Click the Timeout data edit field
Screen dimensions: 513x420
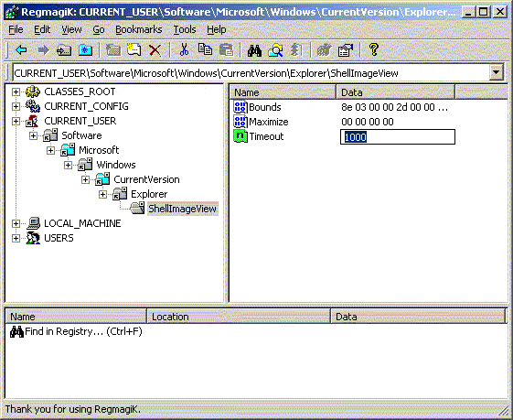pos(398,137)
